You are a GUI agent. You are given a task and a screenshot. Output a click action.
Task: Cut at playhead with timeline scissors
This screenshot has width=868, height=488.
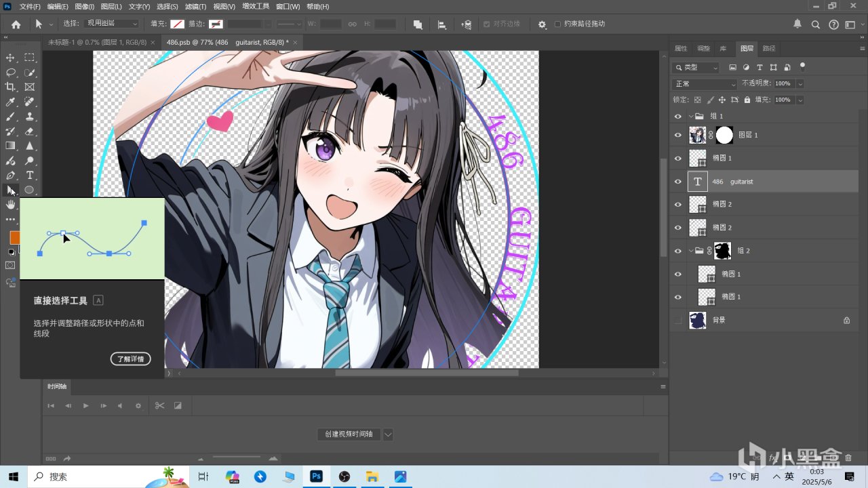[x=159, y=405]
